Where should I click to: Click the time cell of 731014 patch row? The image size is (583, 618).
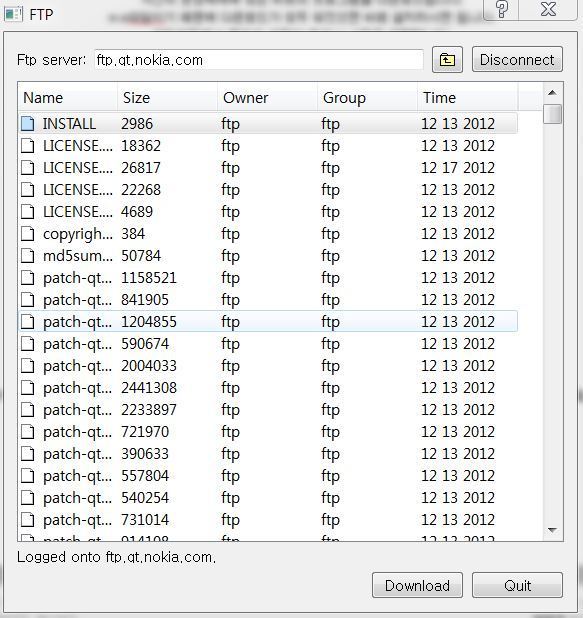click(458, 520)
